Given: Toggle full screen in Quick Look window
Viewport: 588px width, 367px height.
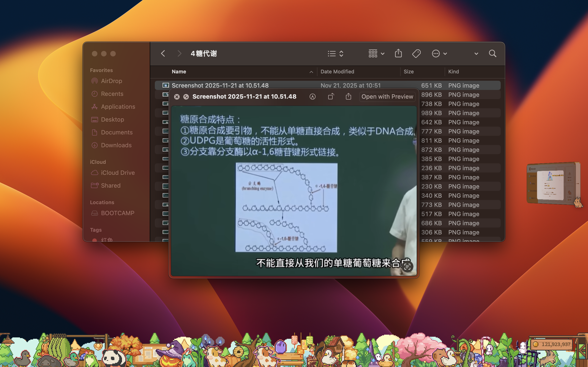Looking at the screenshot, I should [186, 97].
